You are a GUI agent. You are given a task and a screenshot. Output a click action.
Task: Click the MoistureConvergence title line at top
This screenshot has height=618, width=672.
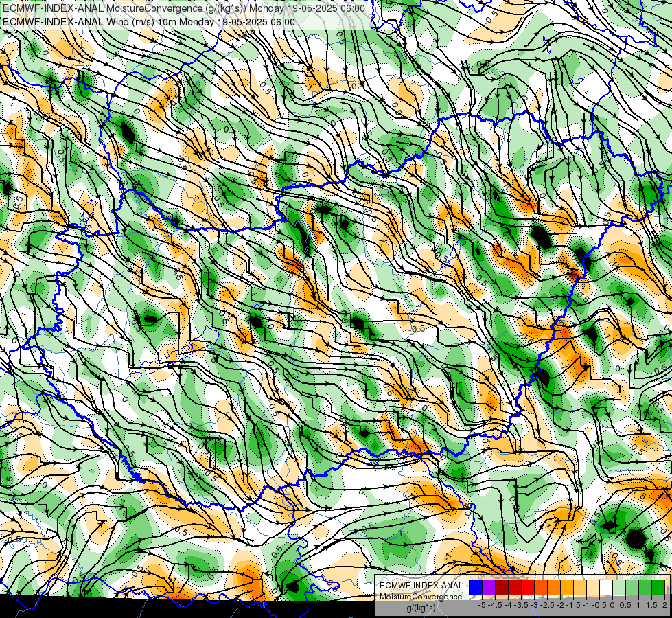click(184, 8)
